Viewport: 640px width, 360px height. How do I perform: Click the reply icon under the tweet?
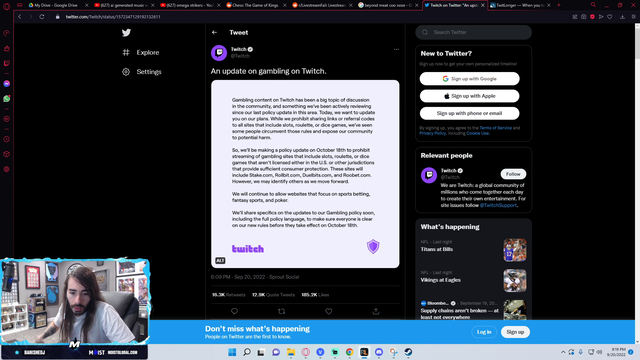[234, 311]
